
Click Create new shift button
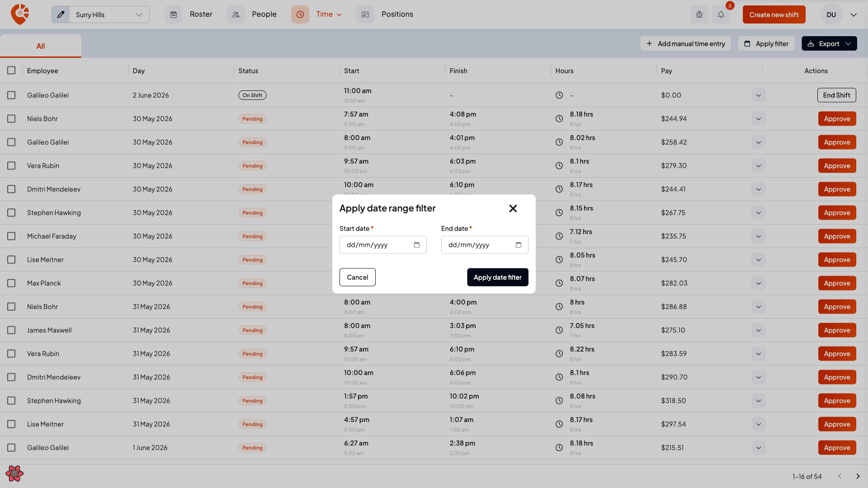774,14
